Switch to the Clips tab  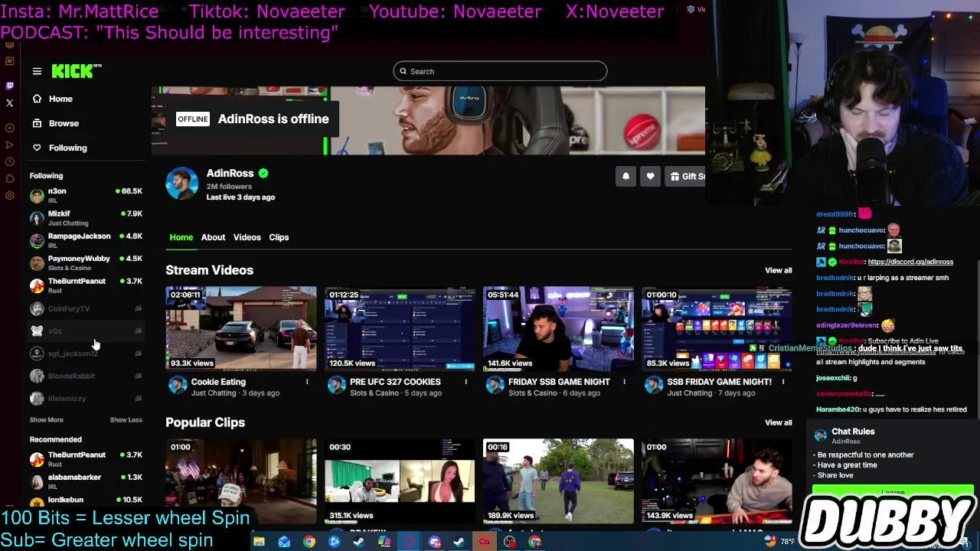(x=279, y=237)
